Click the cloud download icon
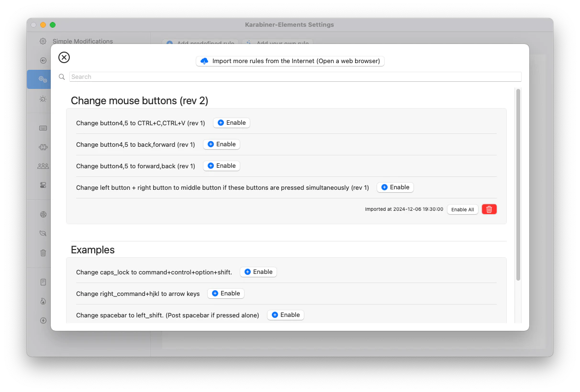This screenshot has width=580, height=392. [204, 61]
